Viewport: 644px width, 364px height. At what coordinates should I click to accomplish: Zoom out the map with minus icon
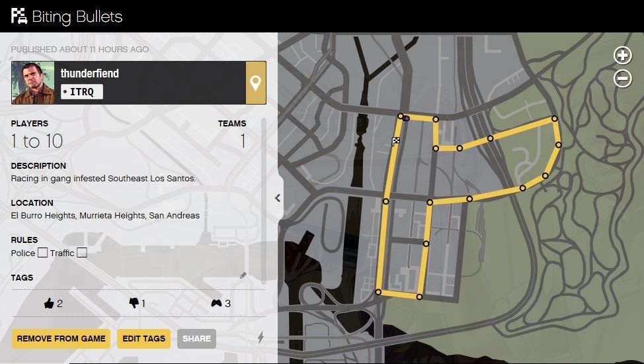point(622,79)
